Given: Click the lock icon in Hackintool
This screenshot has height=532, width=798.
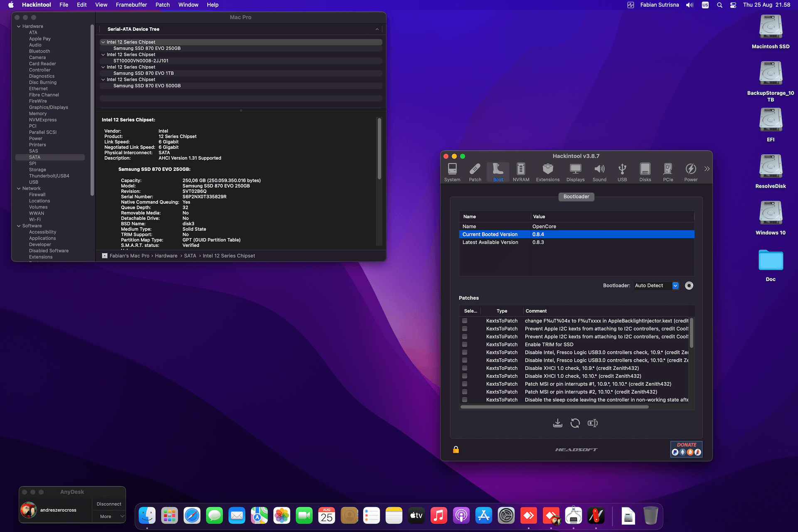Looking at the screenshot, I should [x=456, y=450].
